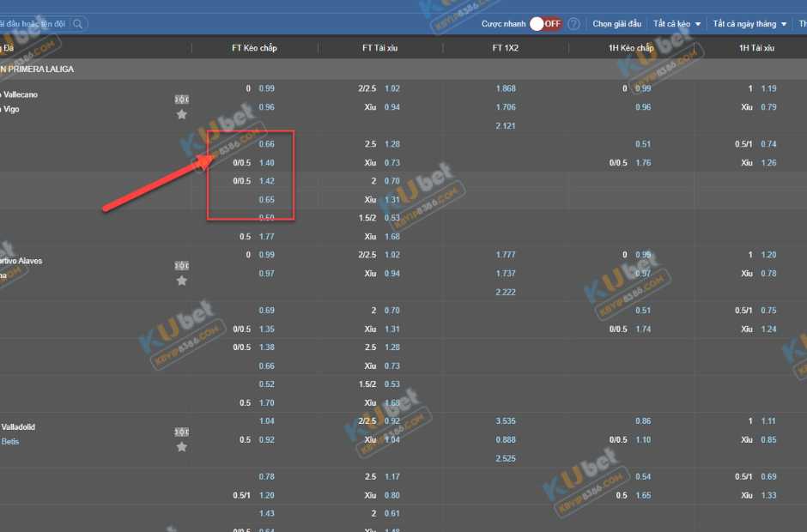Select 1H handicap odds 0.54
This screenshot has width=807, height=532.
[643, 476]
